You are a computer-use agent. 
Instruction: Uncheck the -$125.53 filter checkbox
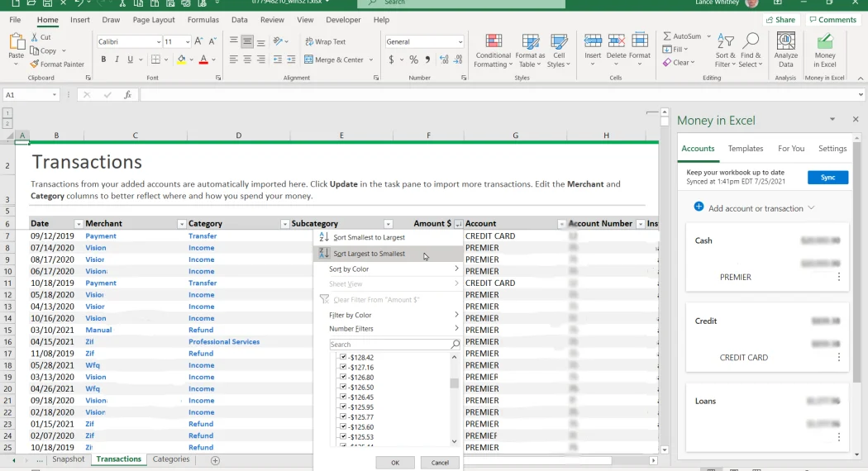pos(343,436)
